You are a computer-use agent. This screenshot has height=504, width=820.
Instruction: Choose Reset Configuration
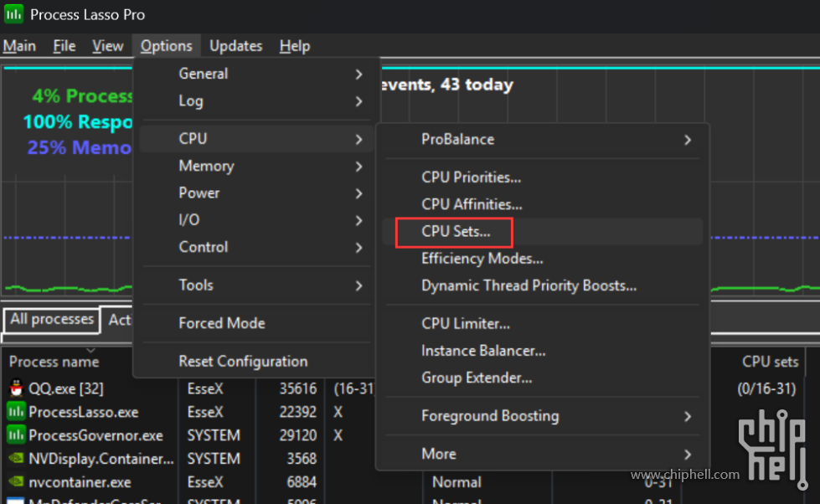click(x=257, y=362)
